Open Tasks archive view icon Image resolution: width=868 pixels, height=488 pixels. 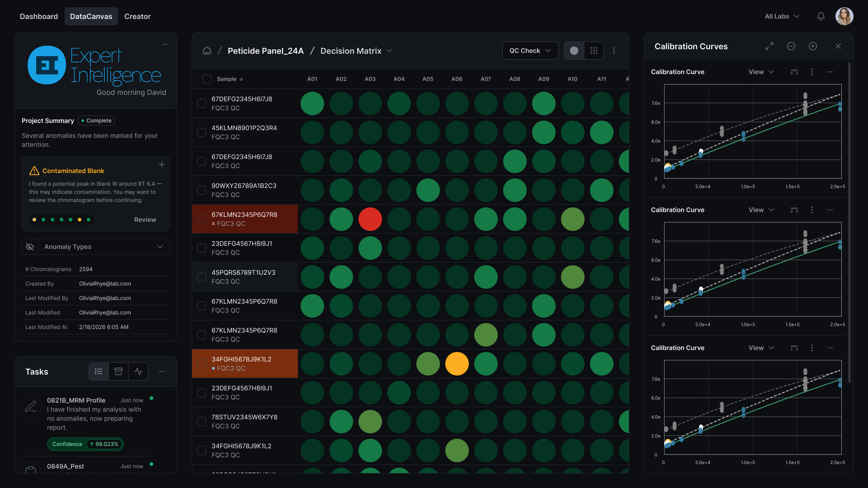(x=118, y=371)
